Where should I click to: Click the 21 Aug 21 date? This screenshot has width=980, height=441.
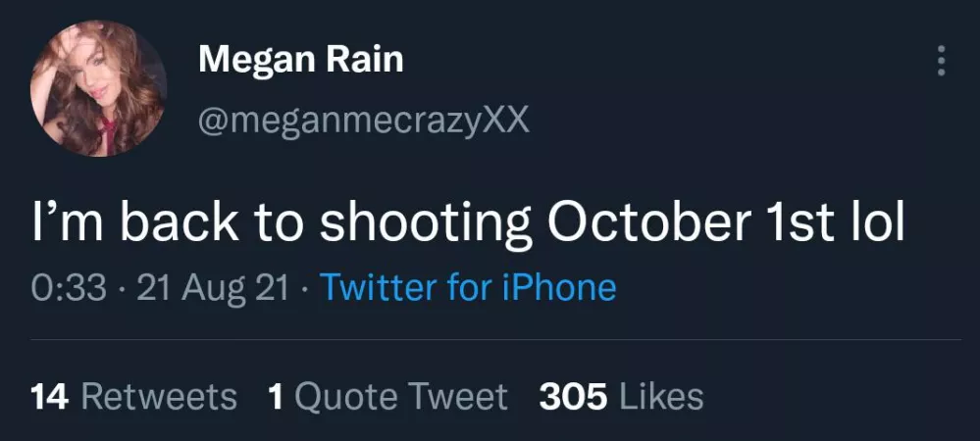tap(214, 288)
